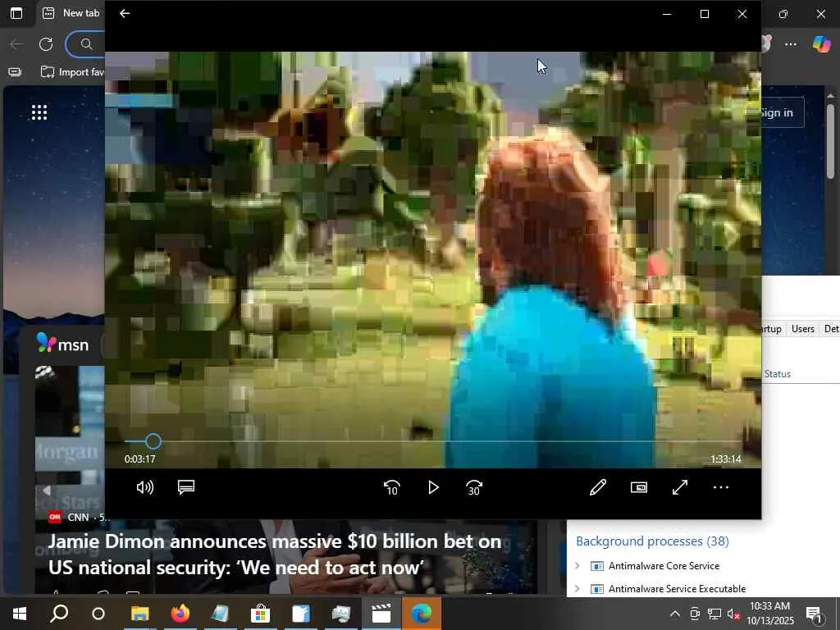
Task: Open the MSN apps grid launcher
Action: [x=39, y=112]
